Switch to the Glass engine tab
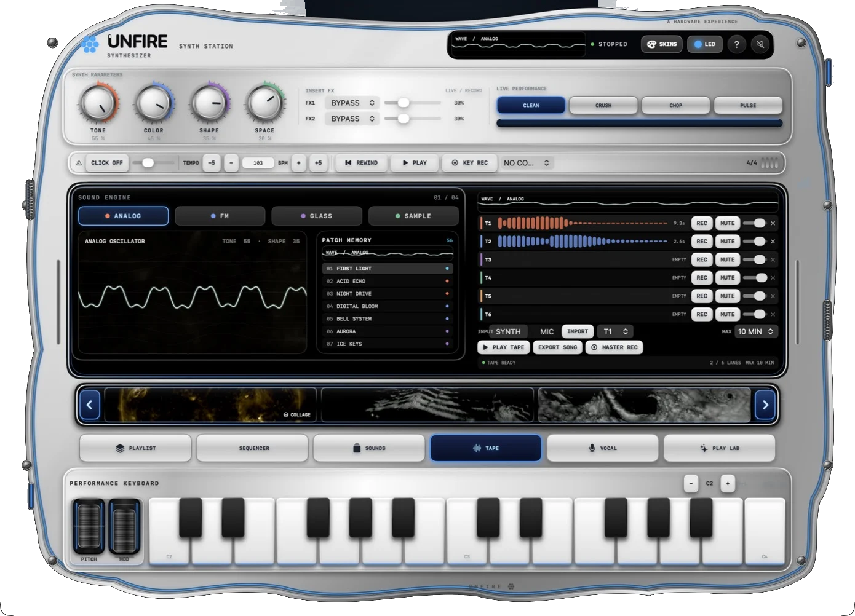The height and width of the screenshot is (616, 855). click(x=317, y=216)
